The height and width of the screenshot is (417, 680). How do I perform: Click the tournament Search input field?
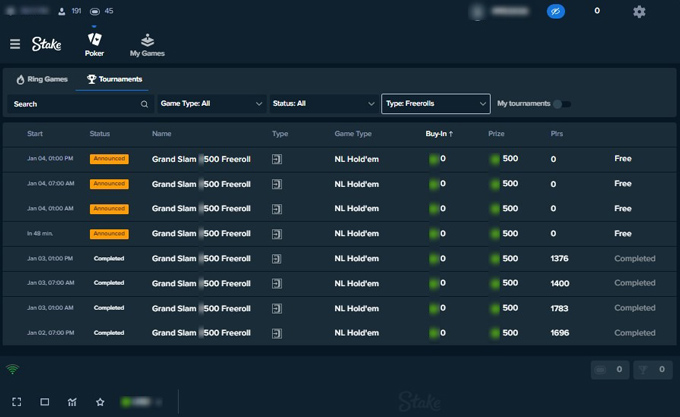(75, 104)
